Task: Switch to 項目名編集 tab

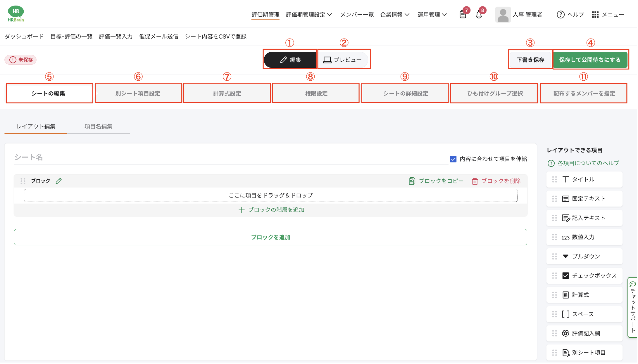Action: [x=98, y=126]
